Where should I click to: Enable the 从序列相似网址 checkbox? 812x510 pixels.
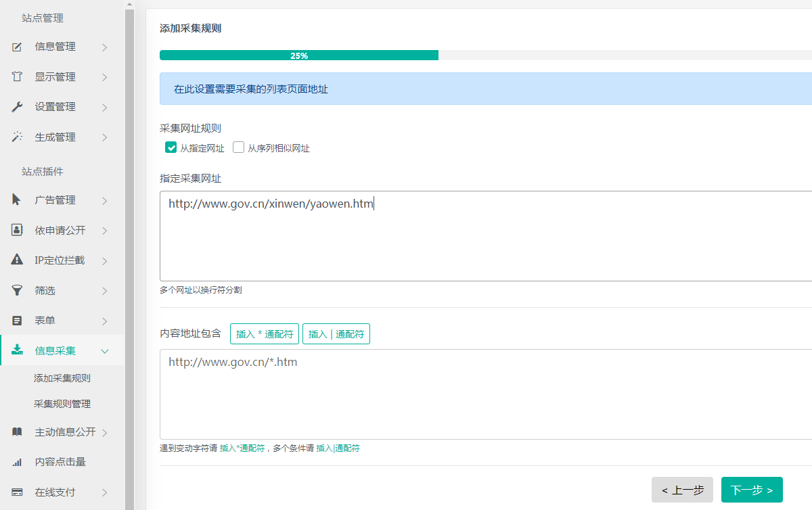238,147
